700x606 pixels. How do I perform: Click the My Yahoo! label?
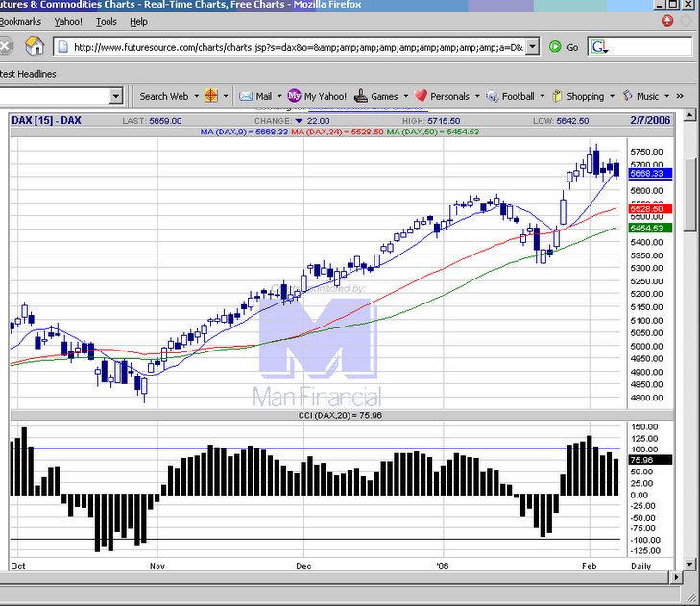click(326, 96)
